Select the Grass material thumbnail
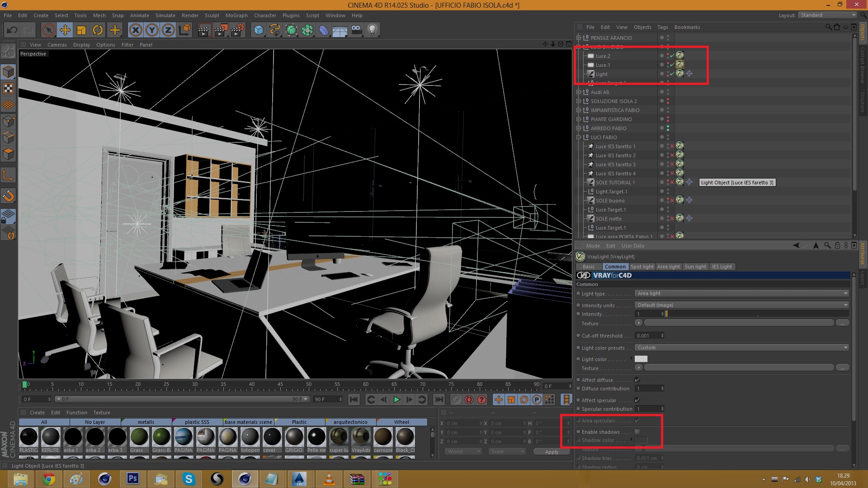Screen dimensions: 868x488 tap(139, 437)
